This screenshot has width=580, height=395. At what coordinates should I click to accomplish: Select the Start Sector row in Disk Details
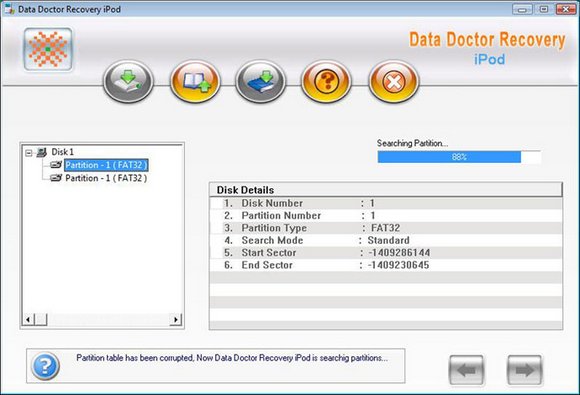386,253
